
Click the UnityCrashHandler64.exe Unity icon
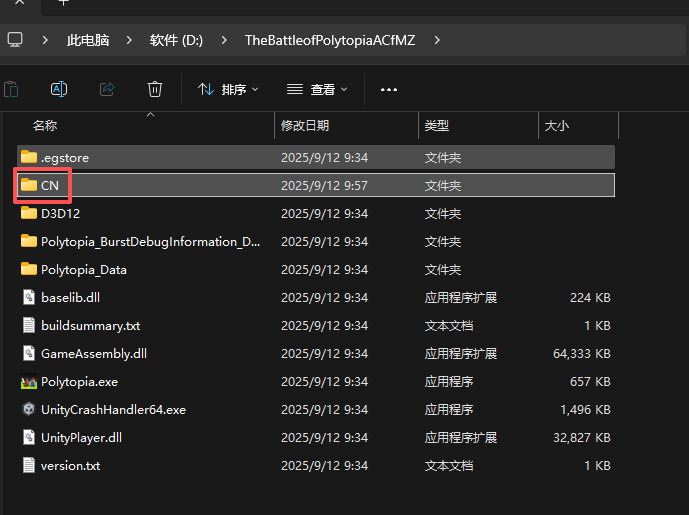tap(29, 409)
